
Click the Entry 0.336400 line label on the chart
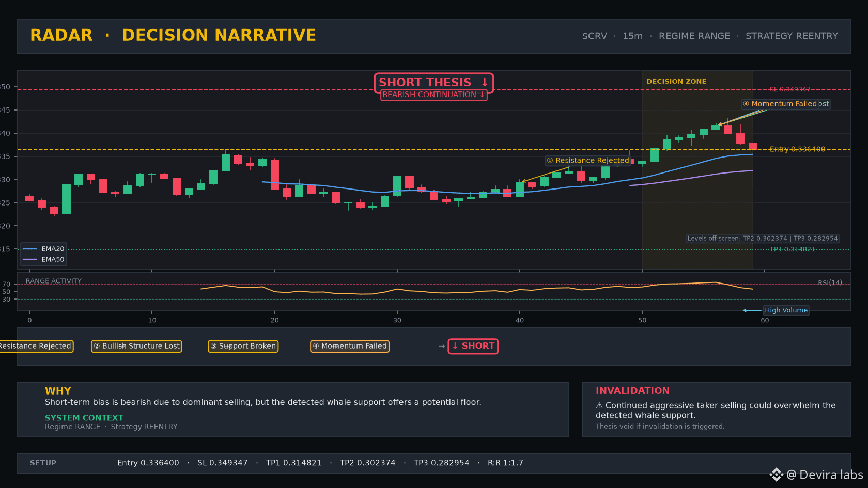(x=797, y=149)
